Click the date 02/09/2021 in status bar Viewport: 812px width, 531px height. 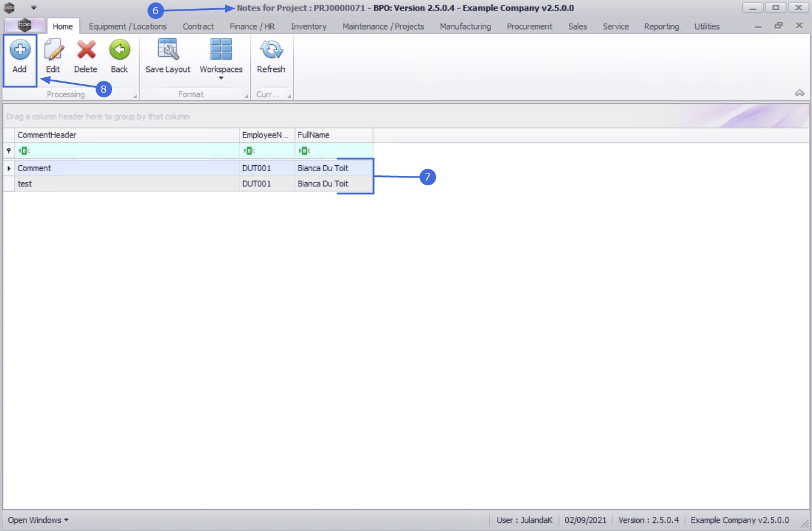tap(585, 520)
